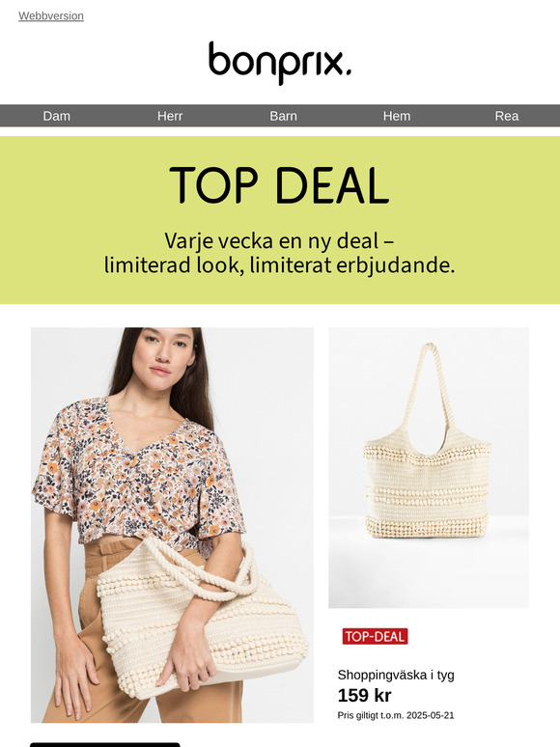560x747 pixels.
Task: Open the Shoppingväska i tyg product title
Action: (396, 675)
